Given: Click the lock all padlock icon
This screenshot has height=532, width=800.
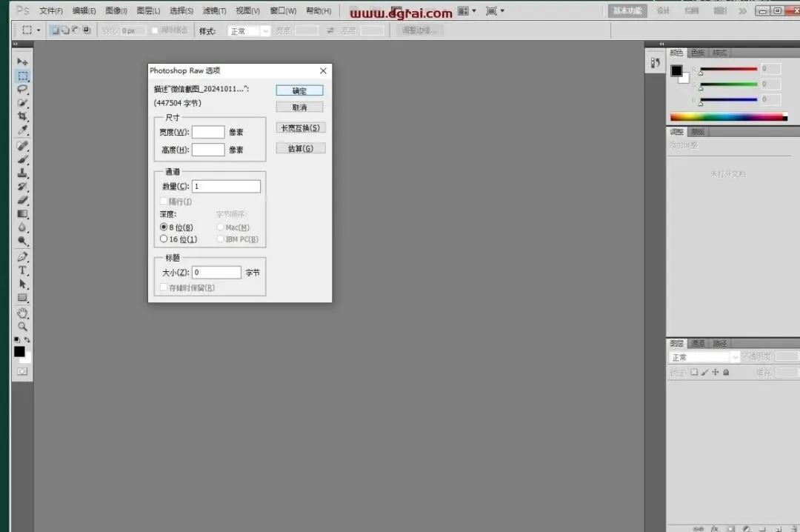Looking at the screenshot, I should pyautogui.click(x=726, y=372).
